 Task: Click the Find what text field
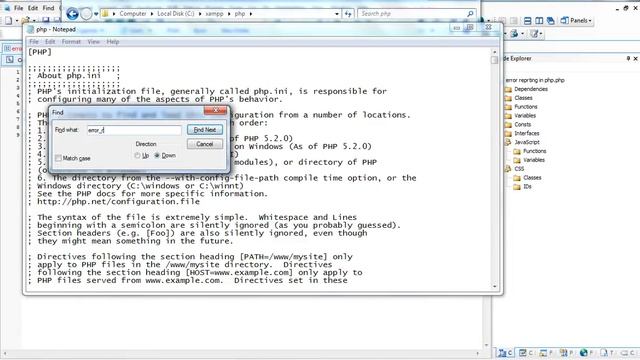click(134, 130)
